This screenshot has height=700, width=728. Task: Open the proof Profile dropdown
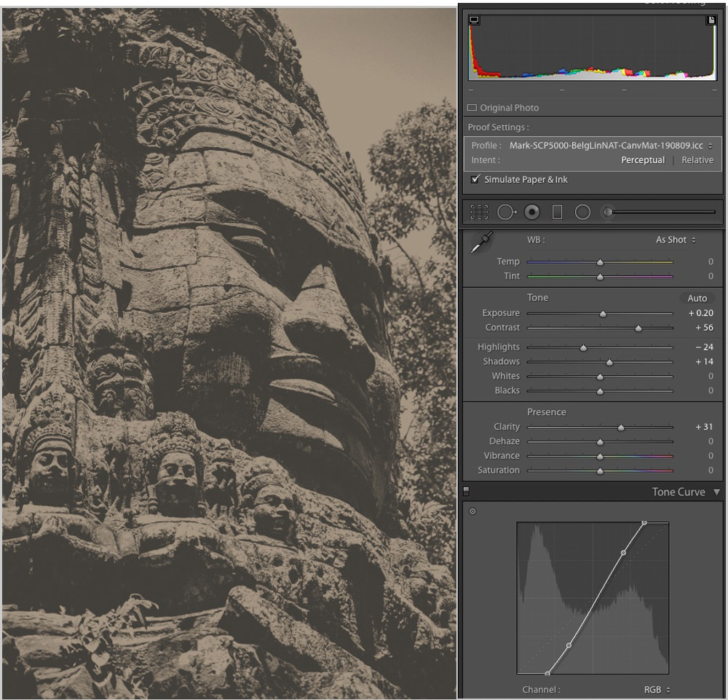[x=609, y=146]
